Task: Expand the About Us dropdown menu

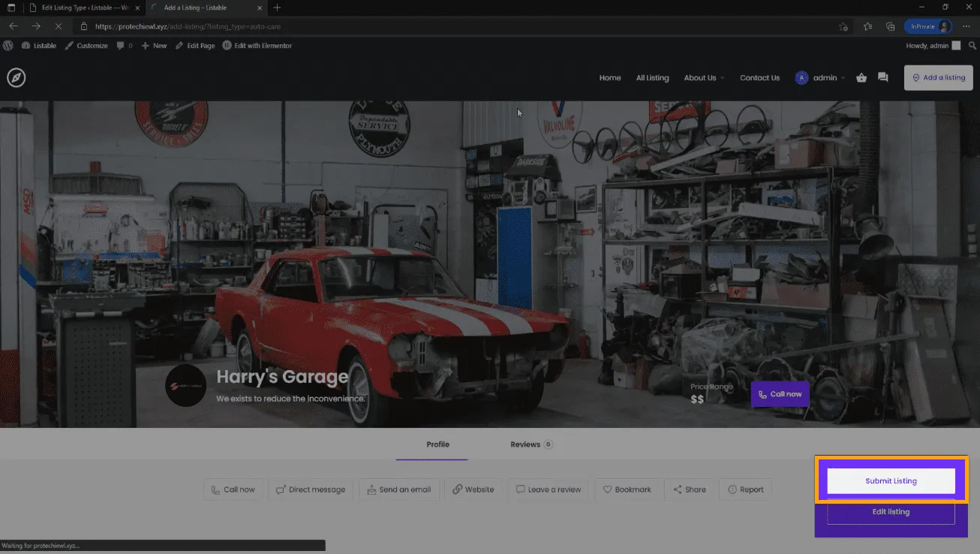Action: (x=703, y=78)
